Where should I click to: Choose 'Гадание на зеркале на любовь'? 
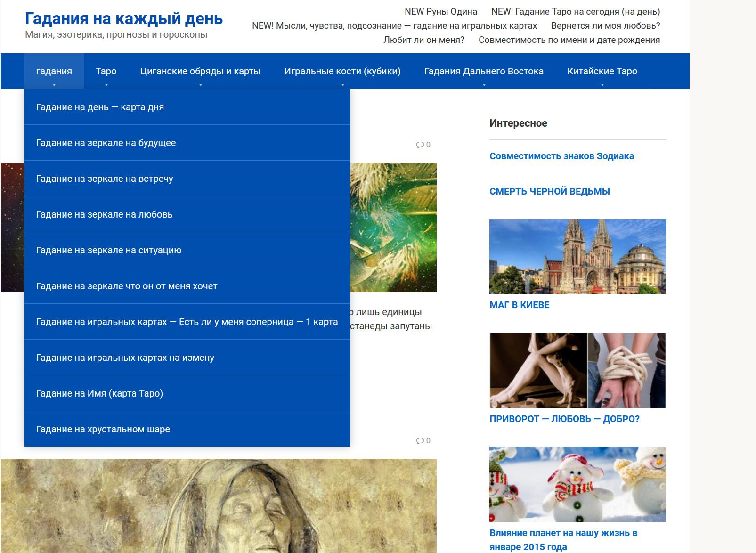[x=187, y=214]
